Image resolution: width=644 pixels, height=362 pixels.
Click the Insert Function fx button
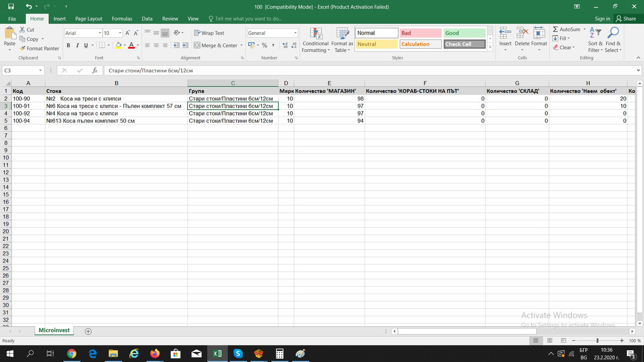95,71
